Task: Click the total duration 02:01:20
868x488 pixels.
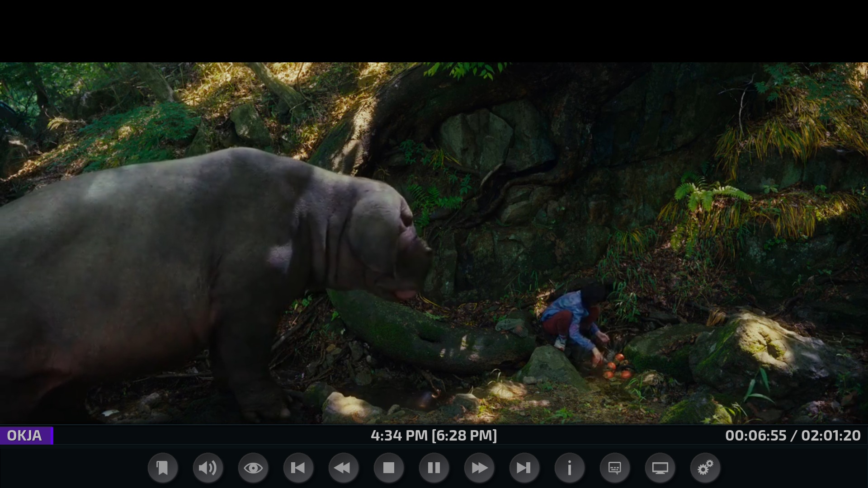Action: (x=831, y=436)
